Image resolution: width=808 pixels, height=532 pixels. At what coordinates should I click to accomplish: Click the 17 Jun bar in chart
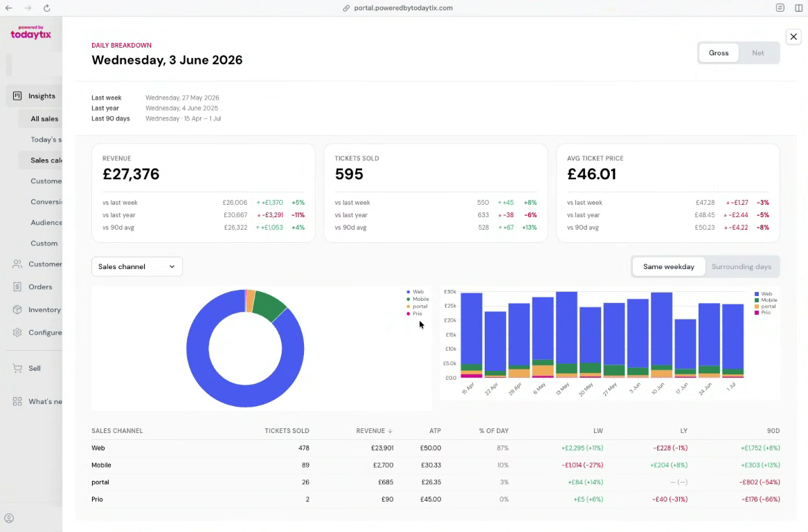pos(685,349)
